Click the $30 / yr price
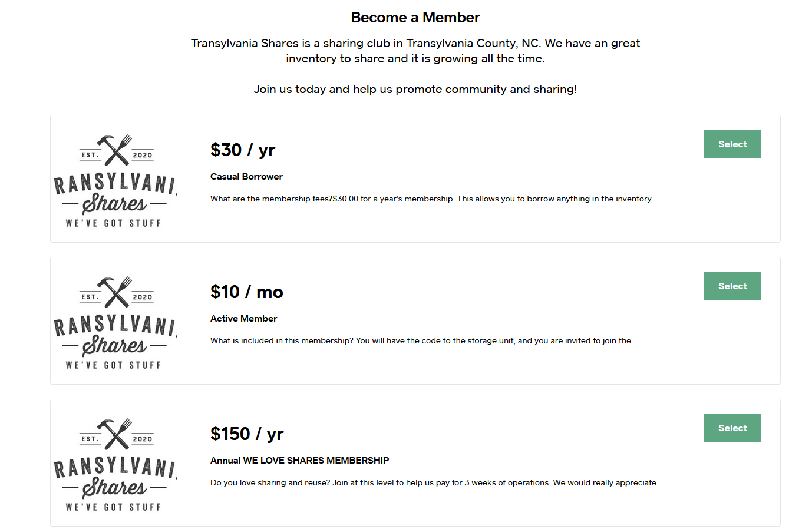812x529 pixels. point(243,150)
